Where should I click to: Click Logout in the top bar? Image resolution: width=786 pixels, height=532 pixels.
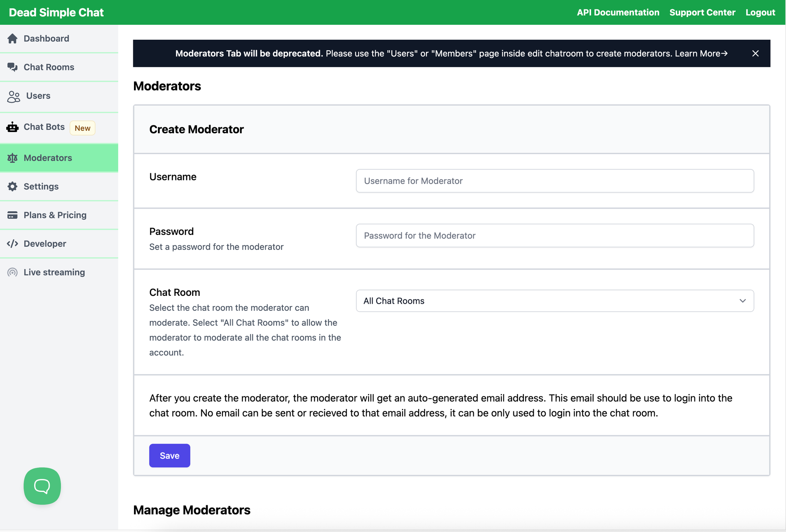coord(760,13)
